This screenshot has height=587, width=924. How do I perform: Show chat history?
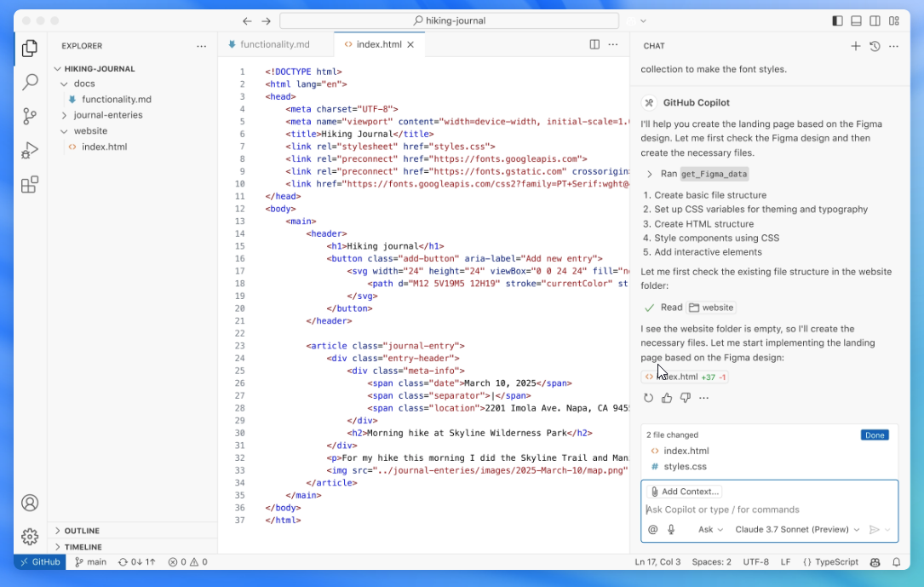tap(875, 46)
